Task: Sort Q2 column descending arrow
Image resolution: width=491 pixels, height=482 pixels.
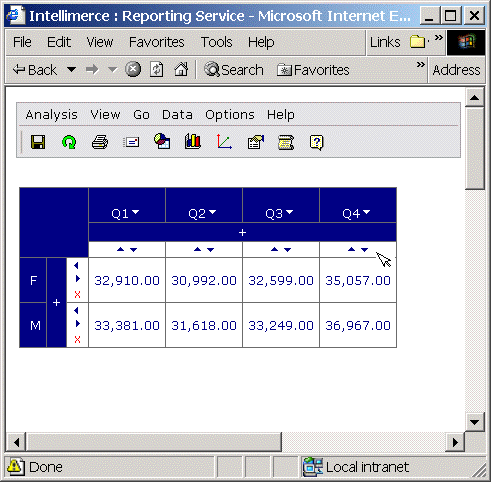Action: click(x=211, y=250)
